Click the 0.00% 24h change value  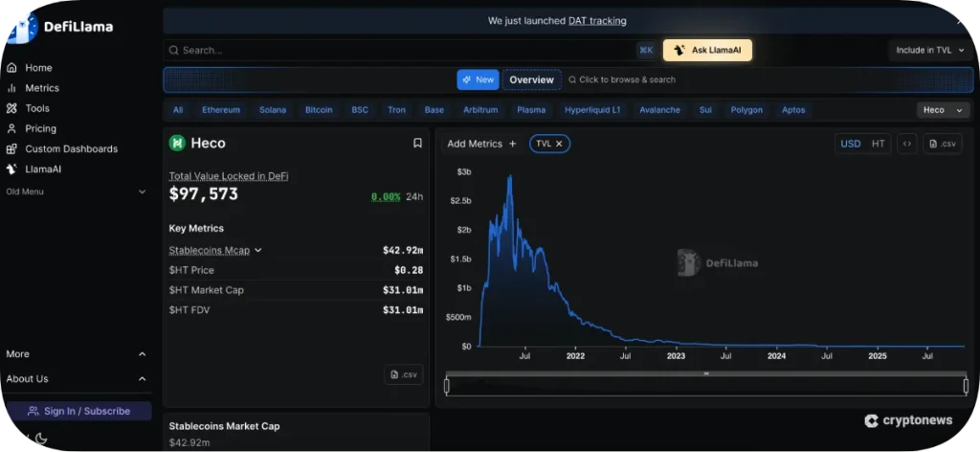(386, 197)
